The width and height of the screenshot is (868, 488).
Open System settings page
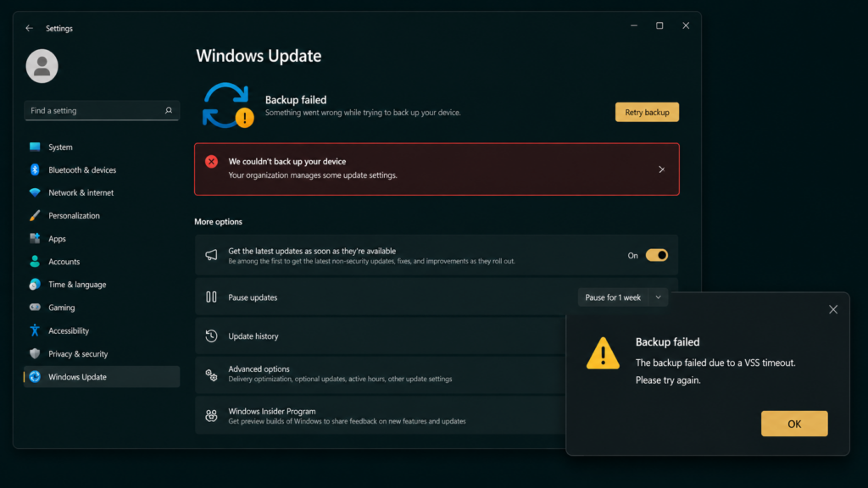coord(102,147)
